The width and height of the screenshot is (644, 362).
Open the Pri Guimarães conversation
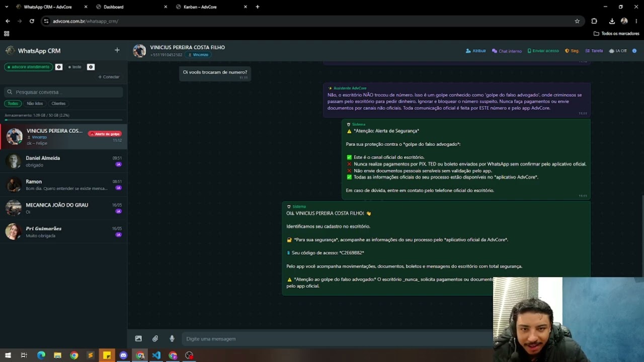(63, 232)
